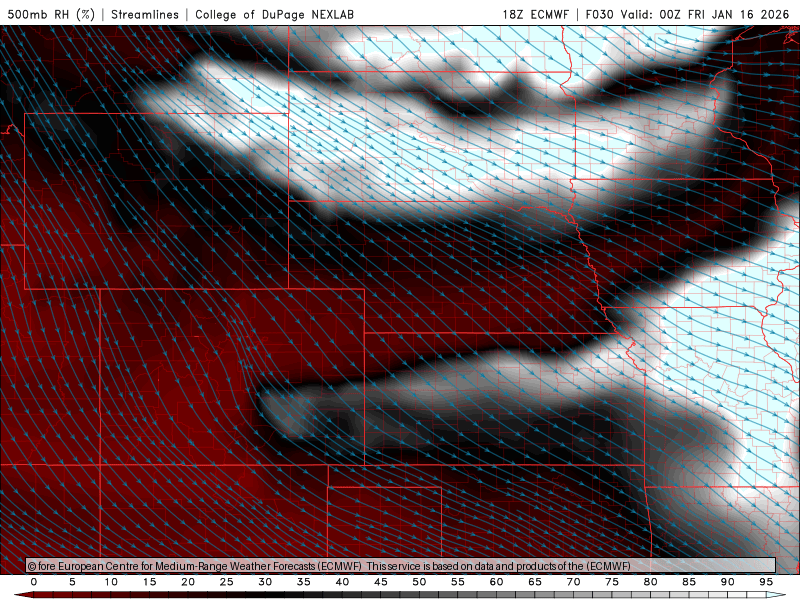Click the ECMWF copyright notice banner

click(401, 566)
